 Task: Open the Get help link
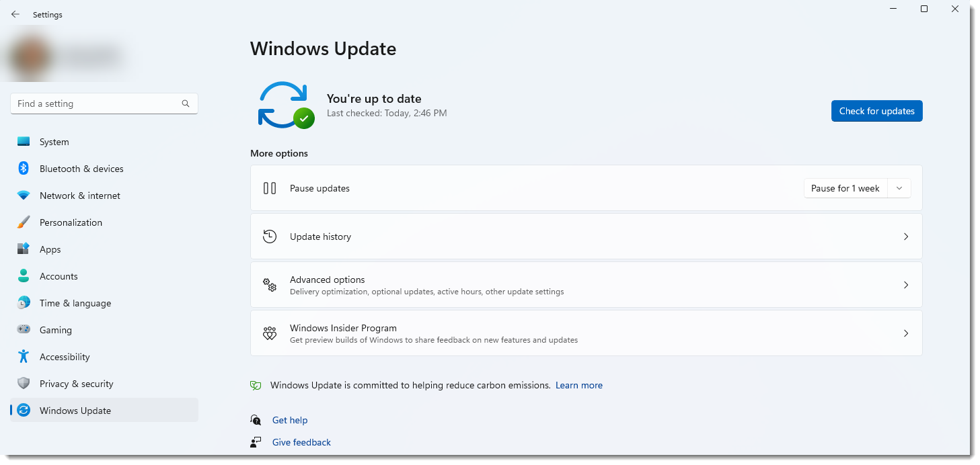(x=290, y=420)
